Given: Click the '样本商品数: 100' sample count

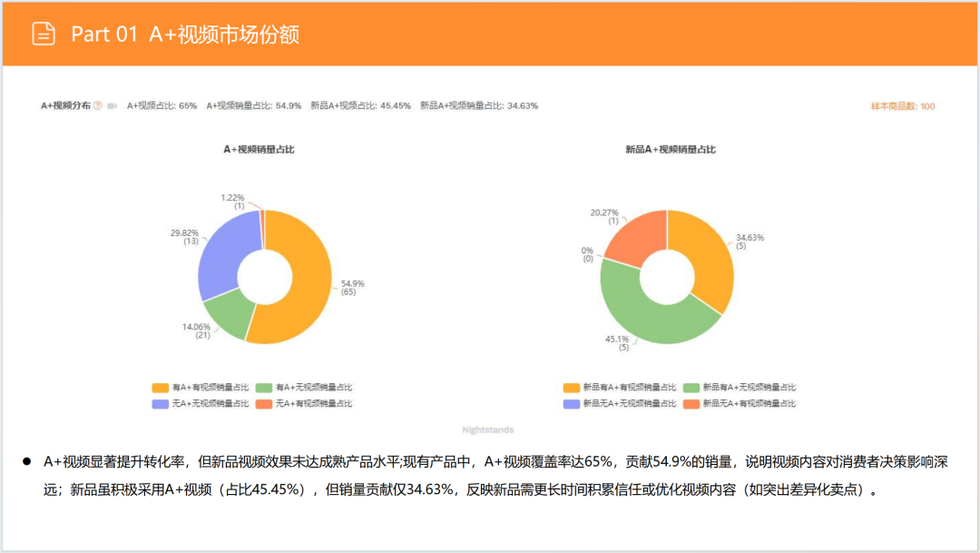Looking at the screenshot, I should pyautogui.click(x=903, y=106).
